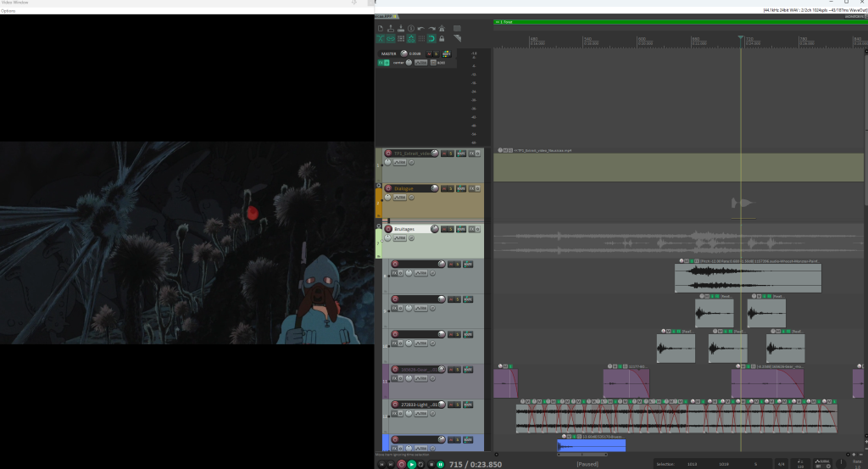Click the Play button in transport
Screen dimensions: 868x469
pos(412,464)
